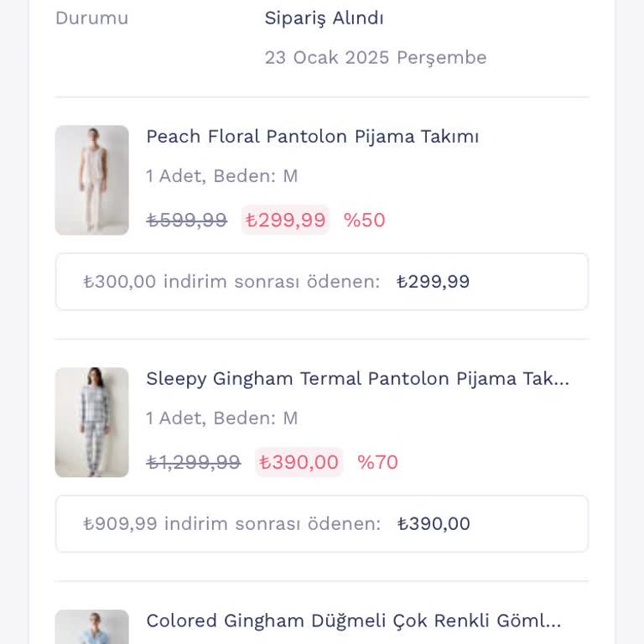This screenshot has width=644, height=644.
Task: Open Sleepy Gingham pajama product thumbnail
Action: coord(91,422)
